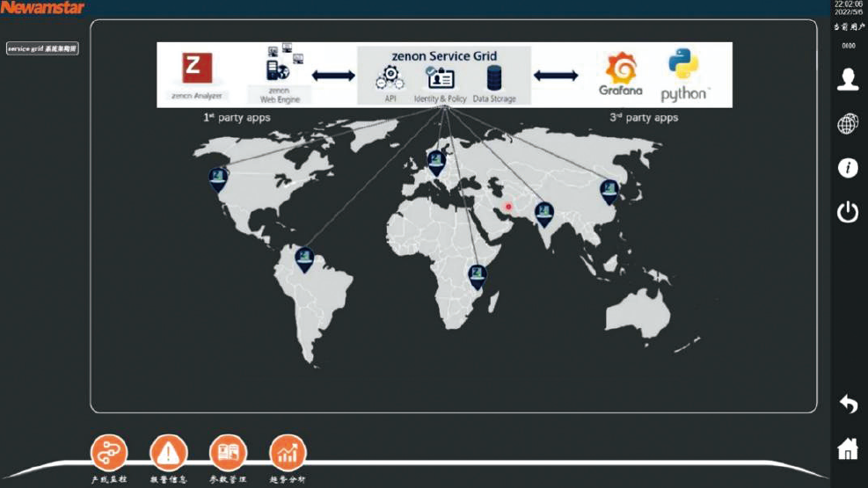Open the 参数管理 parameter management icon
868x488 pixels.
tap(228, 453)
